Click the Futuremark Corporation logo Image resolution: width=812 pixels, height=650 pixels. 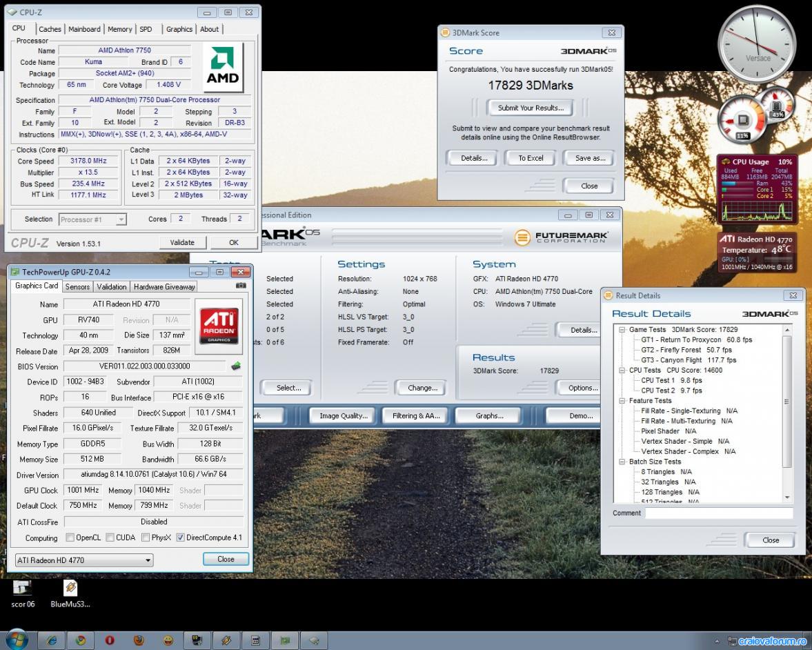(x=562, y=237)
